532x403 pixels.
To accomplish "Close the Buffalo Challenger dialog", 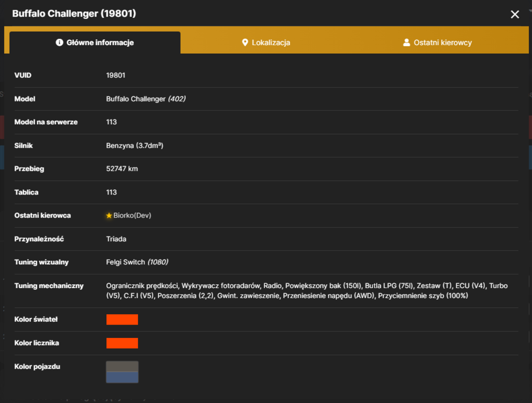I will point(515,15).
